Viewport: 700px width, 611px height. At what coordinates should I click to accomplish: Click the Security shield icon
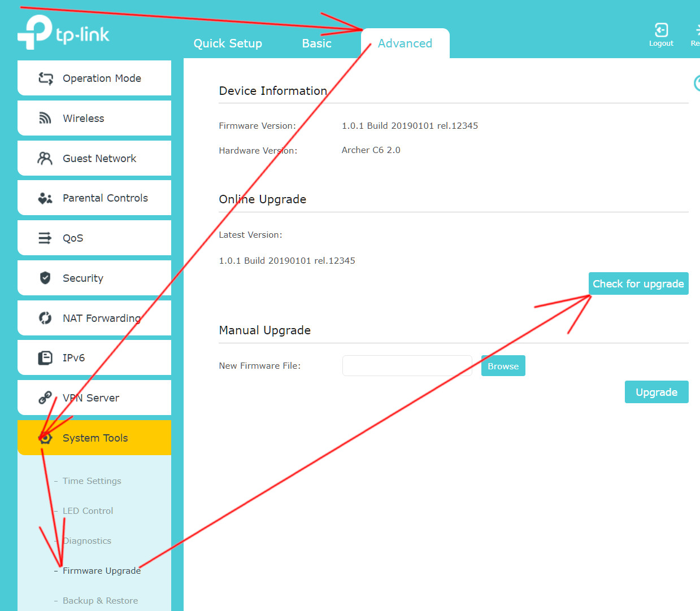click(45, 278)
